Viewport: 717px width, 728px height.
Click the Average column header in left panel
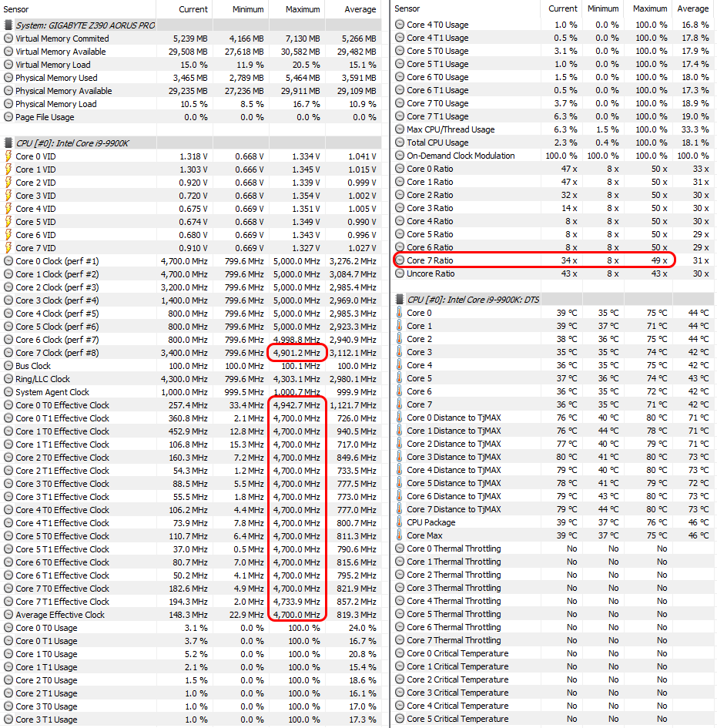pyautogui.click(x=353, y=9)
